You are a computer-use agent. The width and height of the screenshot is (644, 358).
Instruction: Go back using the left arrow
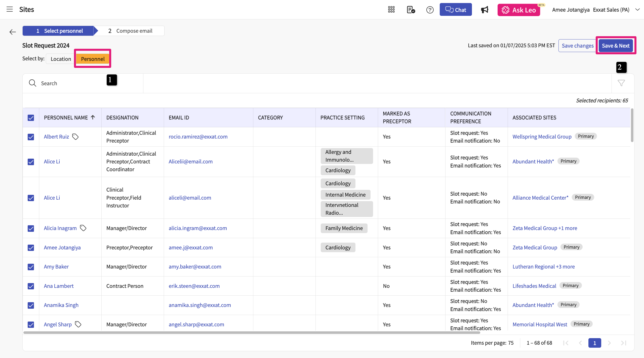tap(13, 32)
